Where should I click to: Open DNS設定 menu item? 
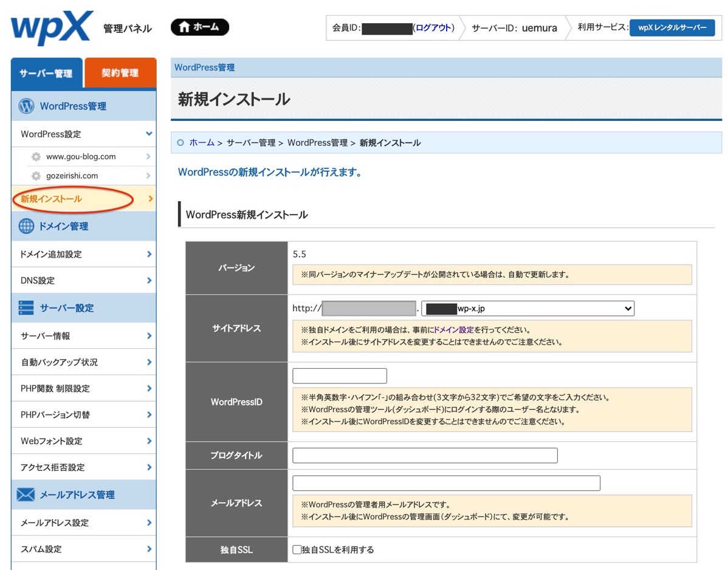[84, 280]
